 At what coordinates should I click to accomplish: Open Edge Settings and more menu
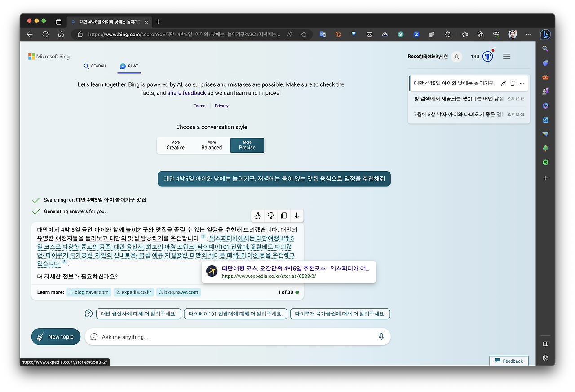point(529,35)
